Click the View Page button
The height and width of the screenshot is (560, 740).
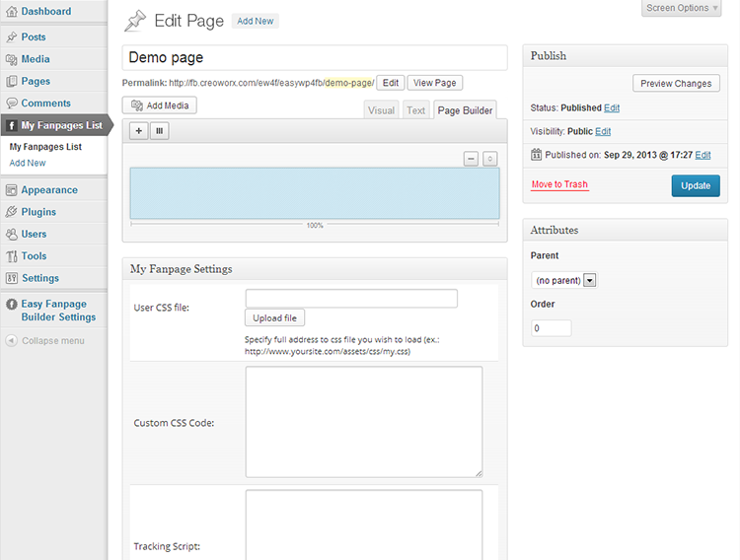(x=435, y=83)
